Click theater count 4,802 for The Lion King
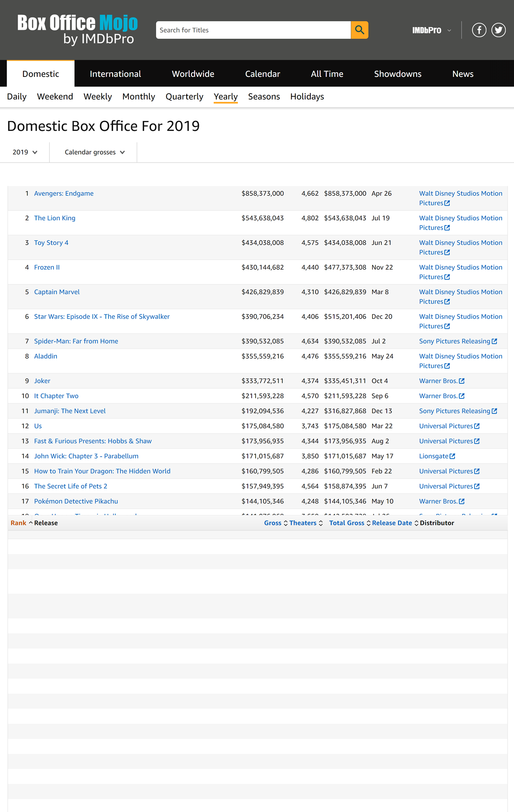514x812 pixels. point(310,218)
